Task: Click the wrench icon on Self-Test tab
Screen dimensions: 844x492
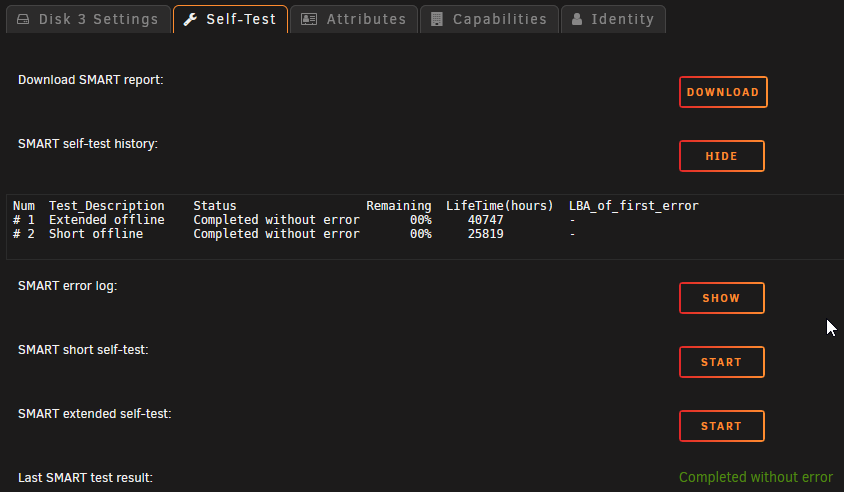Action: pyautogui.click(x=190, y=19)
